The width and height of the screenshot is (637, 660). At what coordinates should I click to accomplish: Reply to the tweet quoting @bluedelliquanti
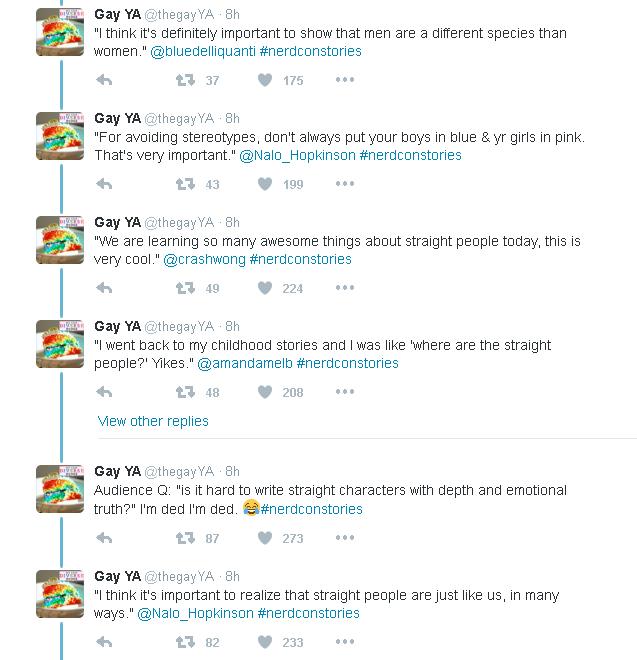(104, 80)
